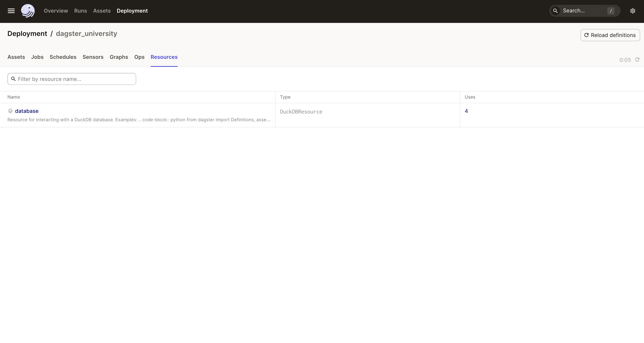Click the dagster_university breadcrumb text

(86, 33)
